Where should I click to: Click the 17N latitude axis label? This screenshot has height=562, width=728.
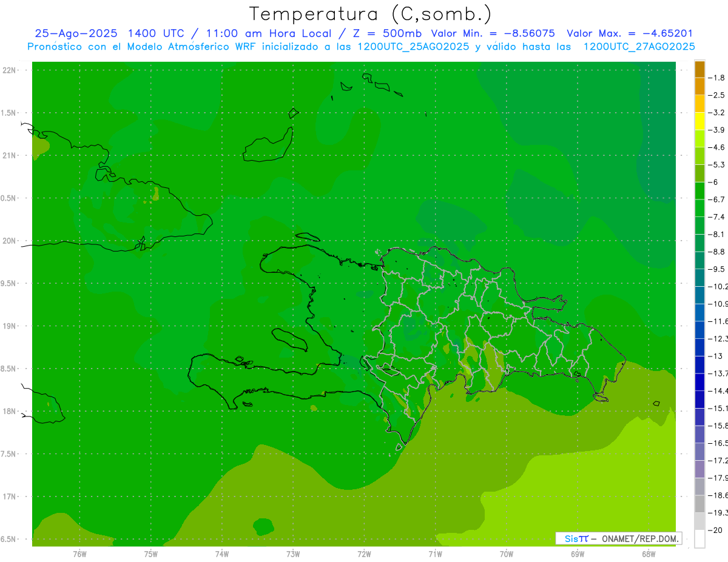coord(10,497)
